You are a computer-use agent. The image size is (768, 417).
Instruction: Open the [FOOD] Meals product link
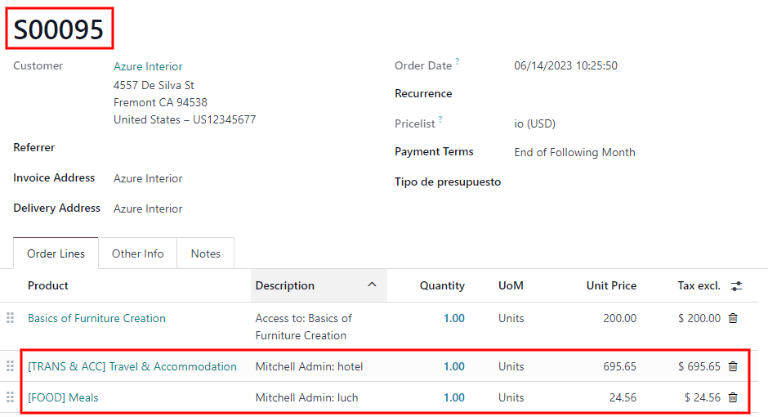click(63, 398)
